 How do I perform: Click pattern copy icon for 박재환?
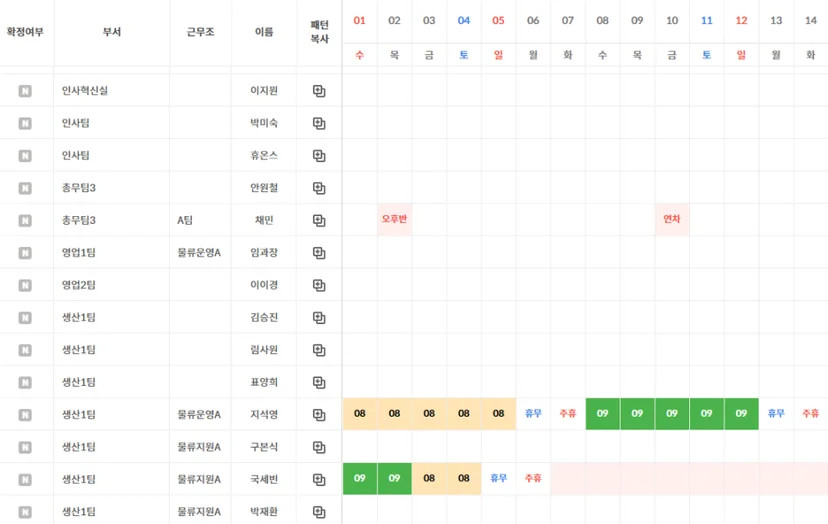point(319,512)
